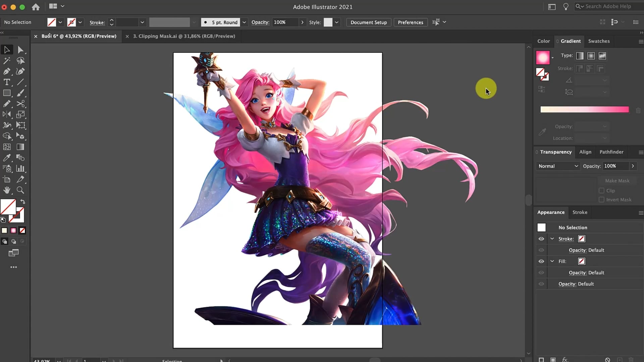Open Edit Toolbar three dots

pyautogui.click(x=13, y=267)
